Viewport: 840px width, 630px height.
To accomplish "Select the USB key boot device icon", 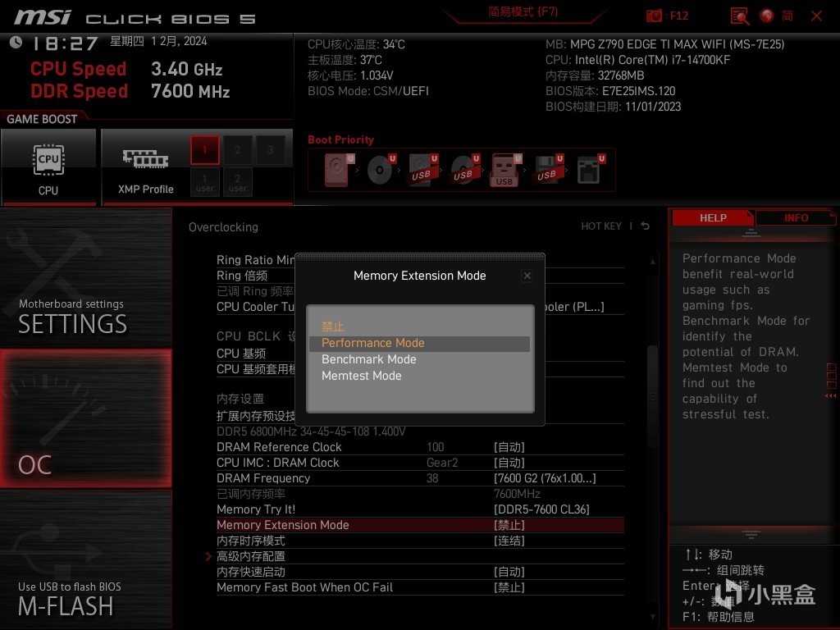I will [x=505, y=170].
